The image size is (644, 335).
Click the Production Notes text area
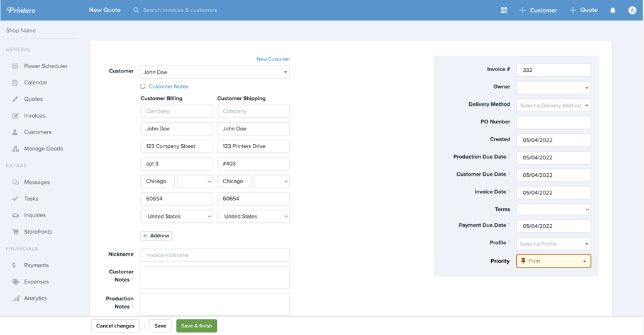(x=214, y=304)
